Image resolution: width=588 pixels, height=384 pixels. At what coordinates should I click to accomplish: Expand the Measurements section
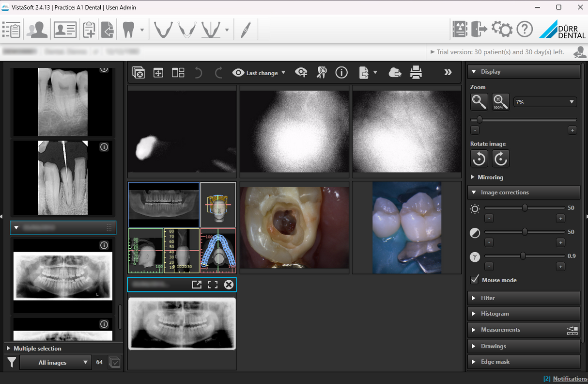pyautogui.click(x=500, y=330)
